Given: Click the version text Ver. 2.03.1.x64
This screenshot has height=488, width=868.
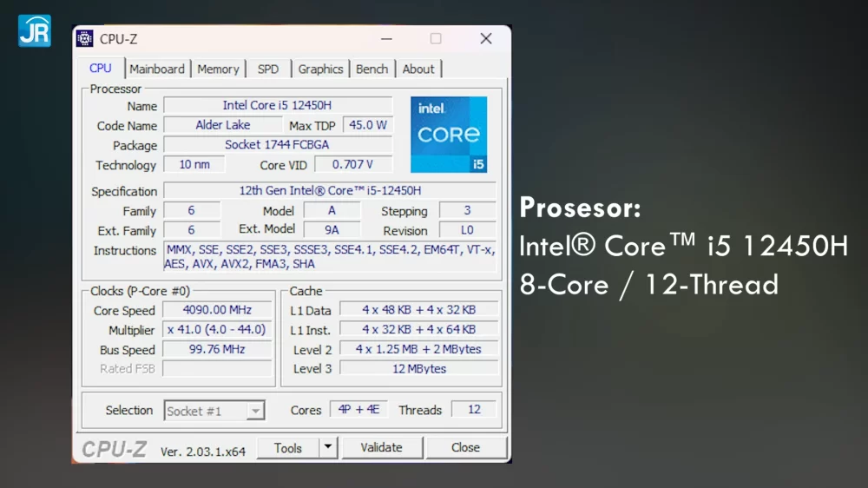Looking at the screenshot, I should click(x=203, y=452).
